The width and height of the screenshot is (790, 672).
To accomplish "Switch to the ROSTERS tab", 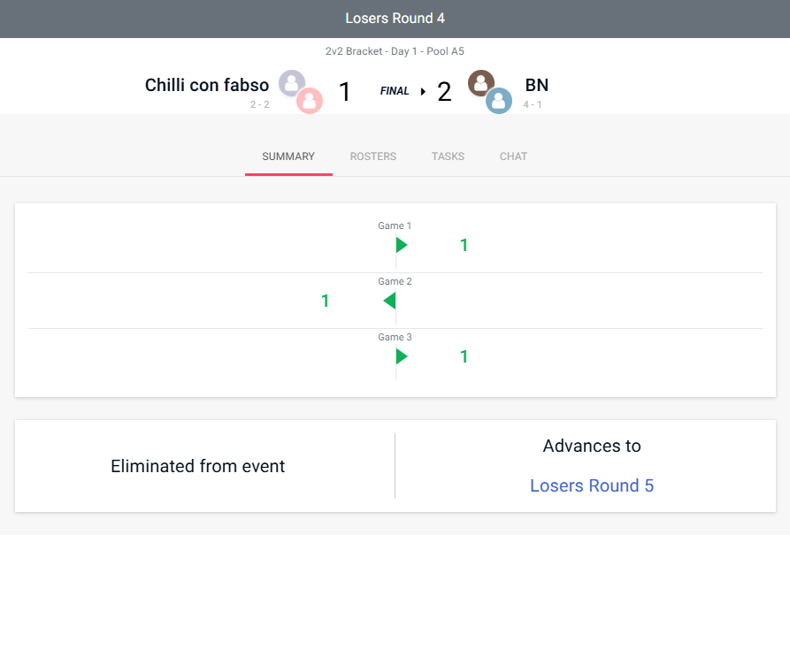I will click(x=372, y=157).
